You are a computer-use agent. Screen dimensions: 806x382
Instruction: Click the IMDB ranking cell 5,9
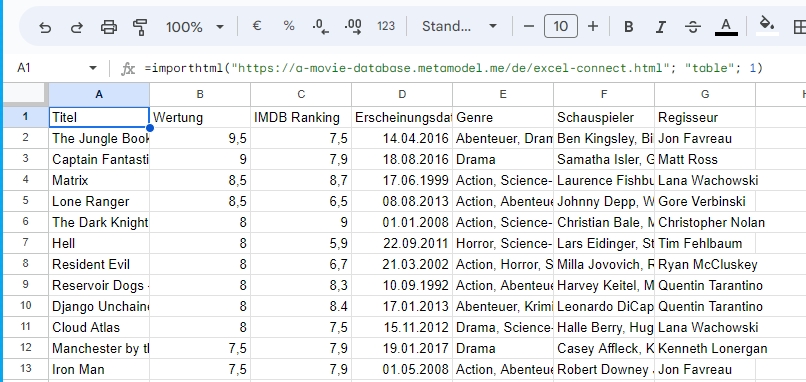pyautogui.click(x=301, y=243)
